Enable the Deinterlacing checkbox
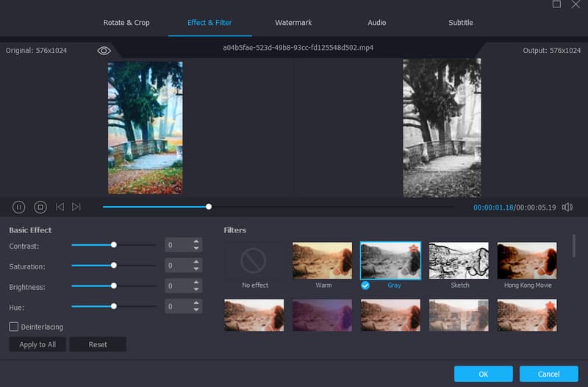 tap(14, 327)
